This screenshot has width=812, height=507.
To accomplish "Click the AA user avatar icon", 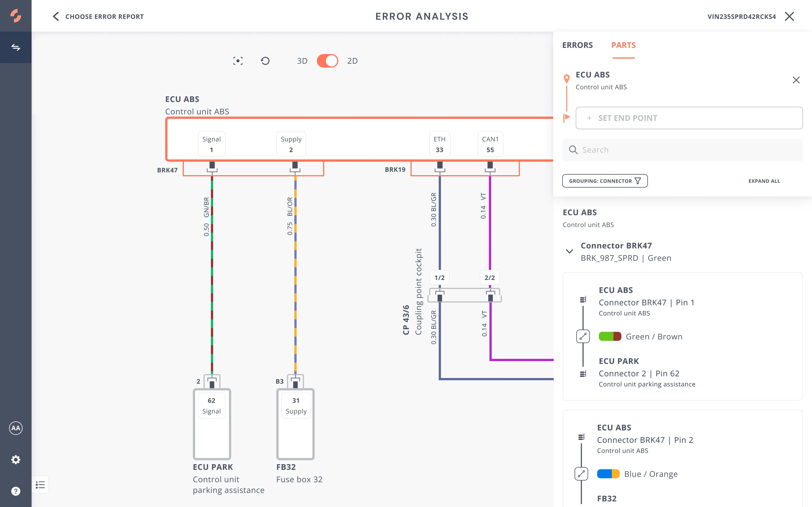I will click(x=16, y=428).
